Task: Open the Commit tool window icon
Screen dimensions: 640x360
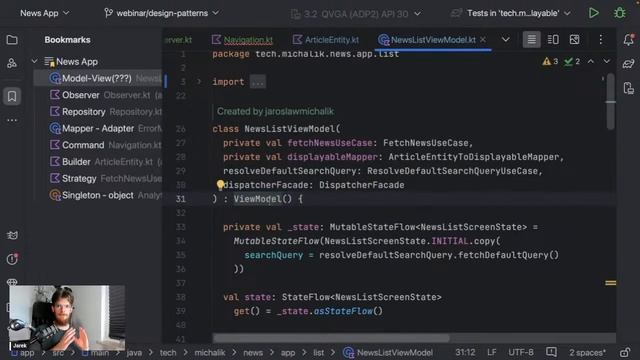Action: click(12, 63)
